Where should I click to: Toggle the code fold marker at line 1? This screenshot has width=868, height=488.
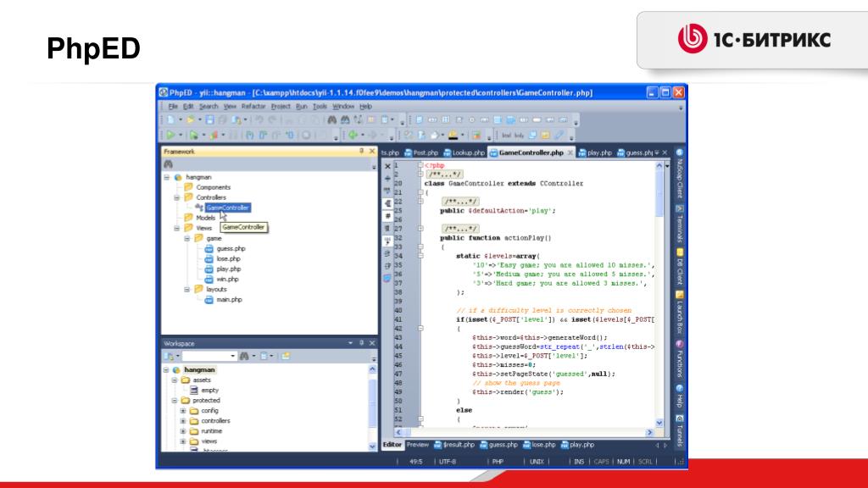420,165
